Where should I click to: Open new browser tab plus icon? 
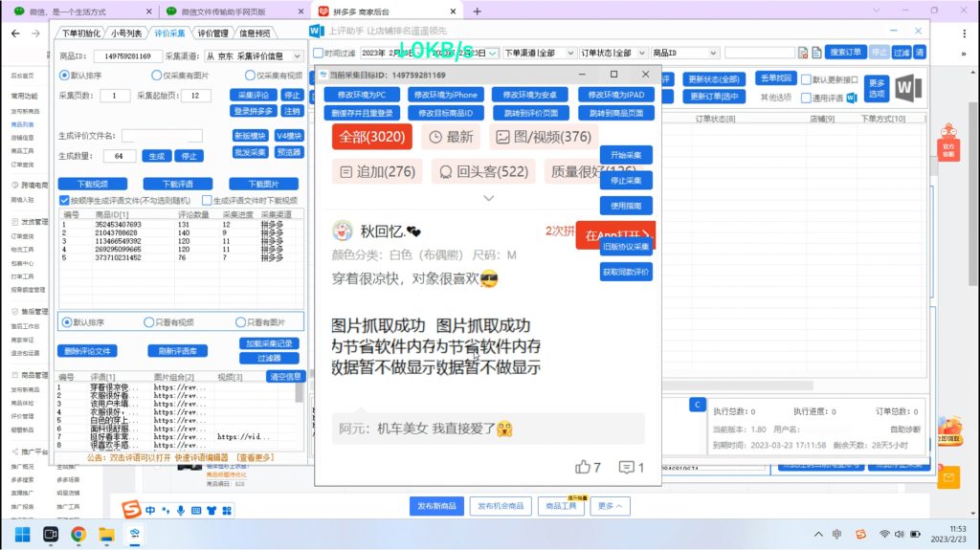point(477,11)
